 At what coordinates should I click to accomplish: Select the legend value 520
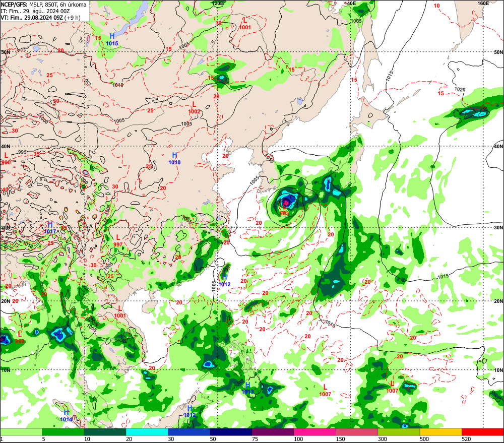click(x=466, y=439)
